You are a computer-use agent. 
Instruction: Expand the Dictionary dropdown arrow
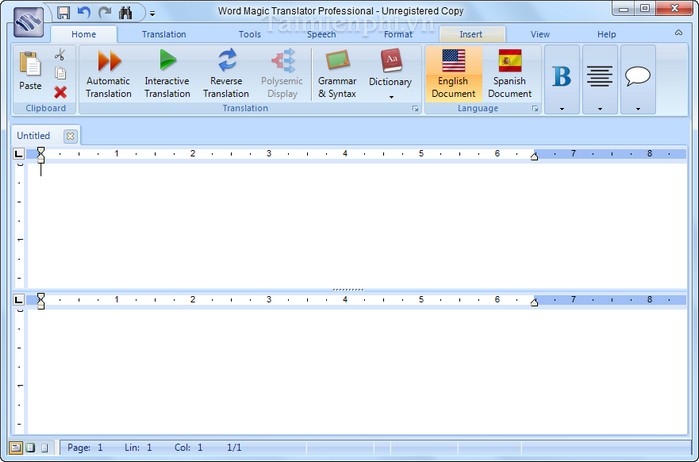point(391,97)
